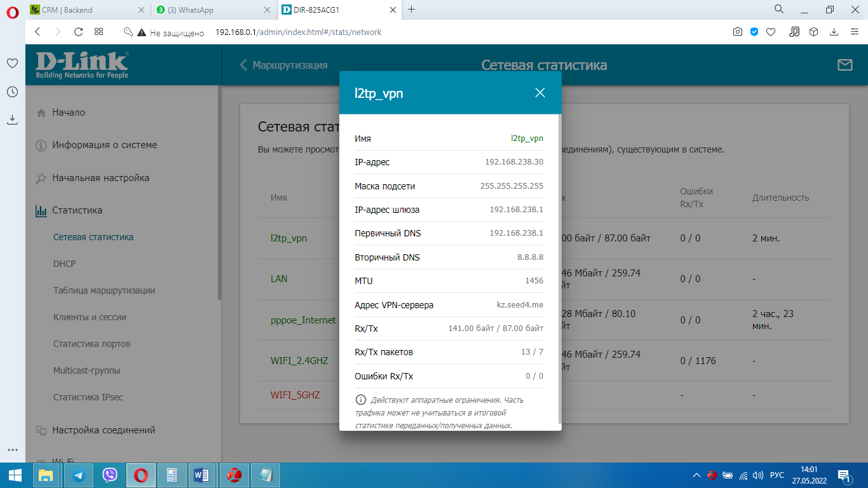The width and height of the screenshot is (868, 488).
Task: Open Viber from taskbar
Action: pos(110,475)
